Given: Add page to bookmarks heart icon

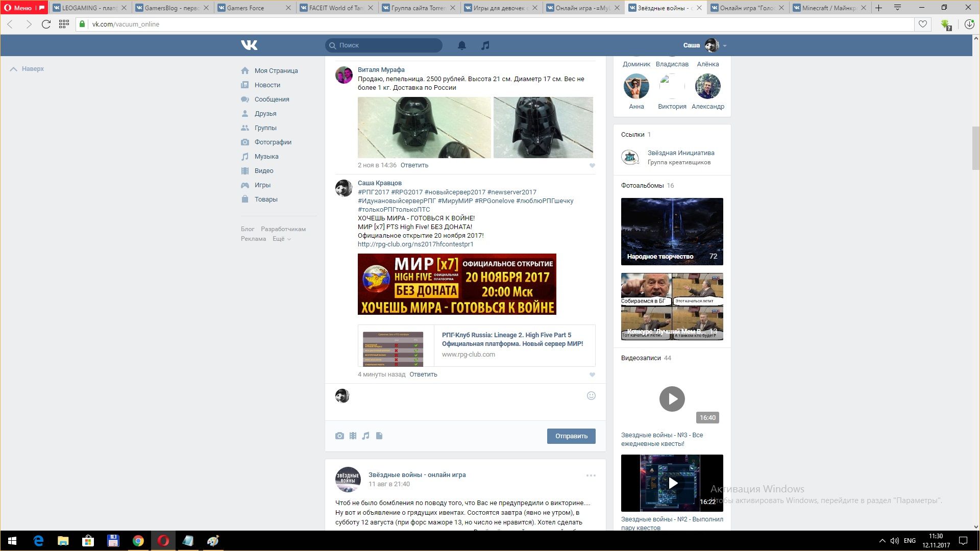Looking at the screenshot, I should pos(923,24).
